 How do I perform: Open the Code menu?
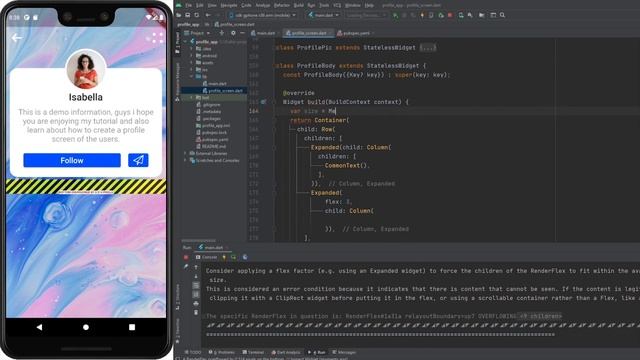pos(246,5)
